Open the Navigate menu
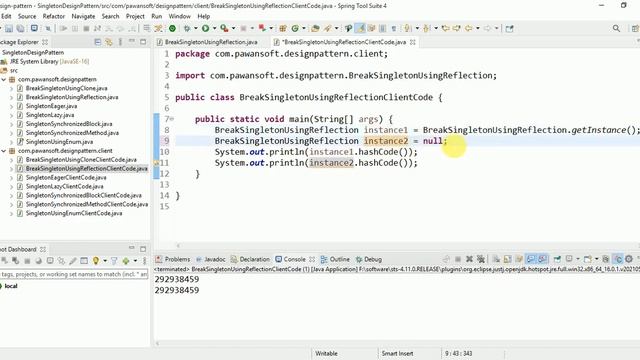 tap(83, 16)
